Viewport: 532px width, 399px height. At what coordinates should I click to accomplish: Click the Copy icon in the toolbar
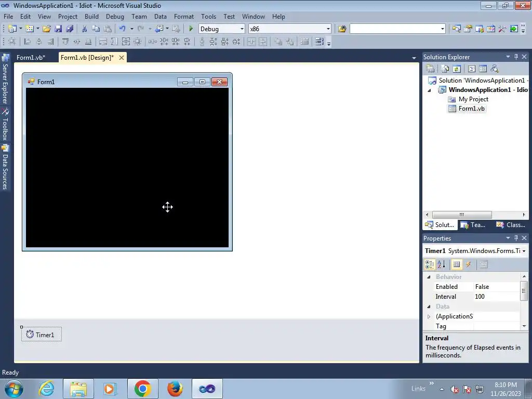coord(96,29)
